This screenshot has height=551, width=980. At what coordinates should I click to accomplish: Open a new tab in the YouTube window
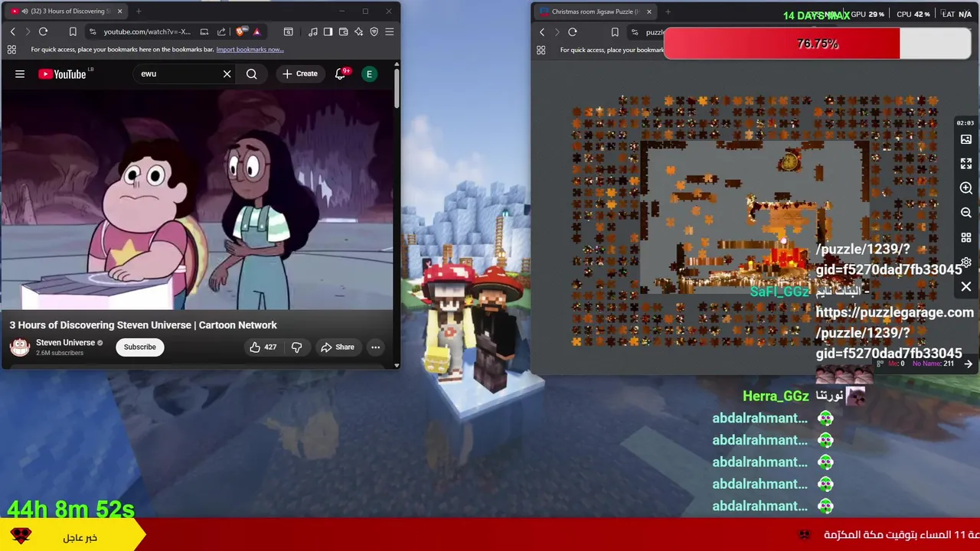(x=139, y=11)
